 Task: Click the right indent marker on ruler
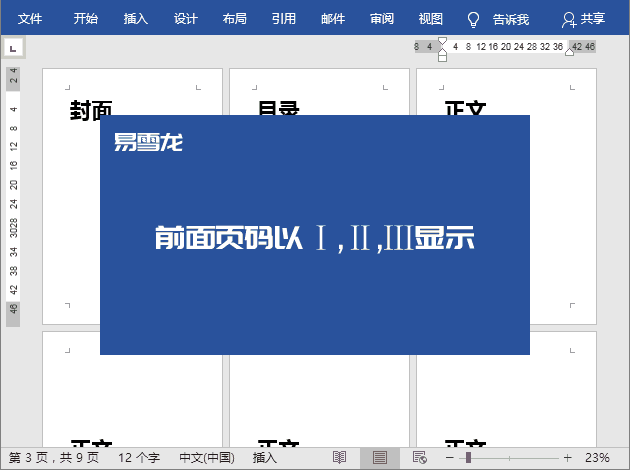pos(569,52)
